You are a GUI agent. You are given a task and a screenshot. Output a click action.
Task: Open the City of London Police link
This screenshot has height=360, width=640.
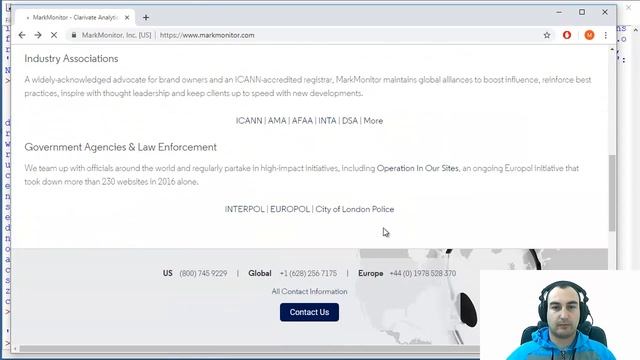[355, 209]
